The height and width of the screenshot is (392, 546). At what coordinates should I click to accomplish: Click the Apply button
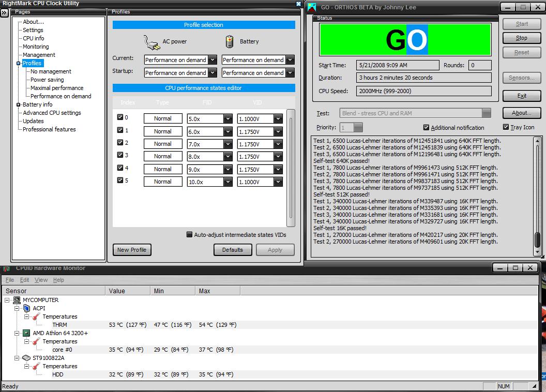pos(275,250)
